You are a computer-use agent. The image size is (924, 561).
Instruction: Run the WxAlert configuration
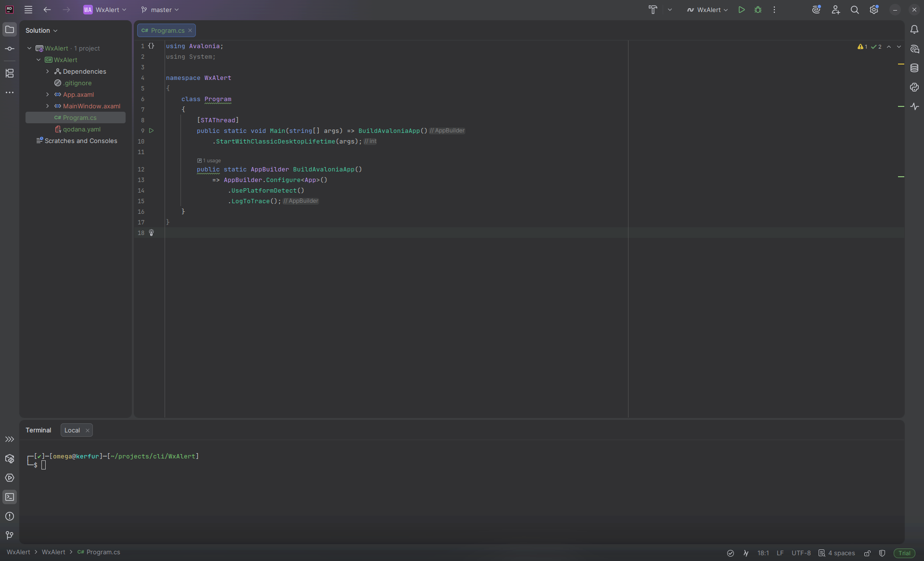click(742, 10)
